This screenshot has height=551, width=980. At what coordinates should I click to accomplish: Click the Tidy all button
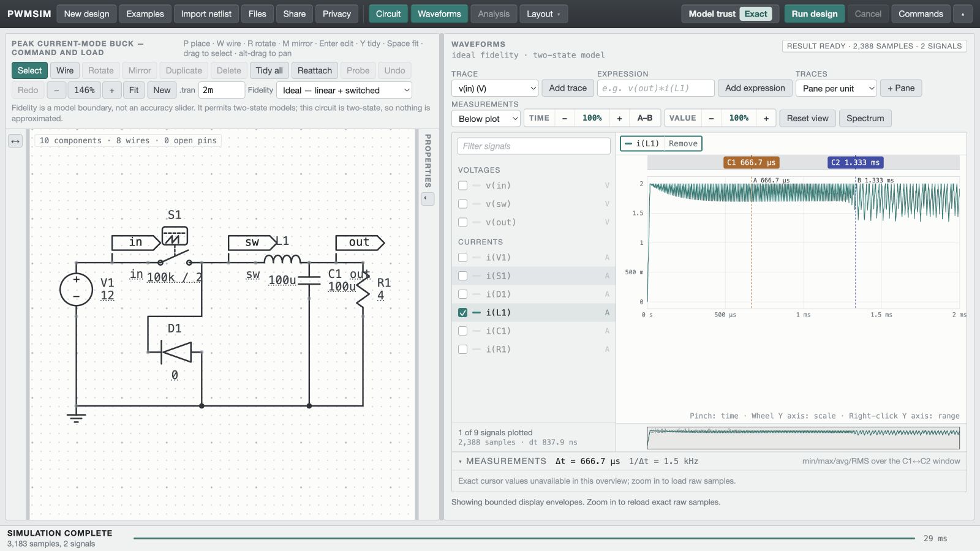click(x=269, y=70)
